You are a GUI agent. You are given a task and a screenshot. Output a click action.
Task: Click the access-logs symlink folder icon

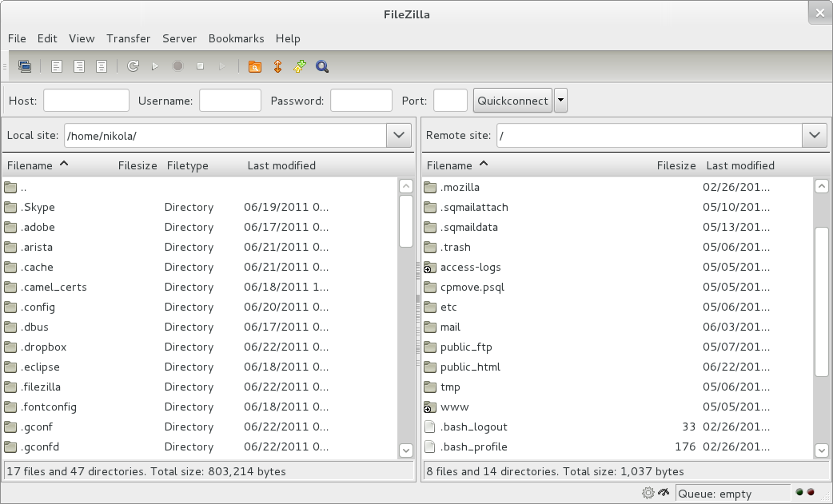(x=430, y=268)
